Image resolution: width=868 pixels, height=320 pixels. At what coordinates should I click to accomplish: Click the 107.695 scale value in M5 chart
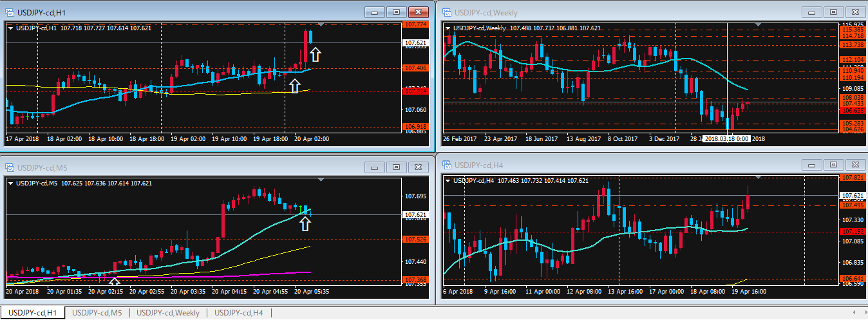[415, 196]
